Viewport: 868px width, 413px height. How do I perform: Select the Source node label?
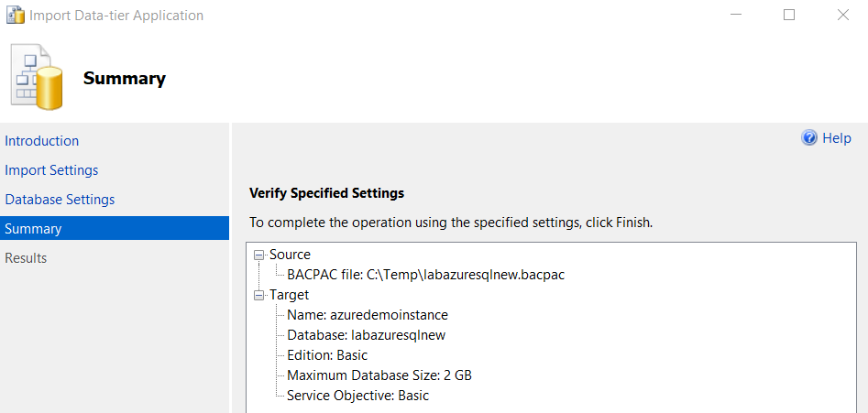tap(290, 255)
